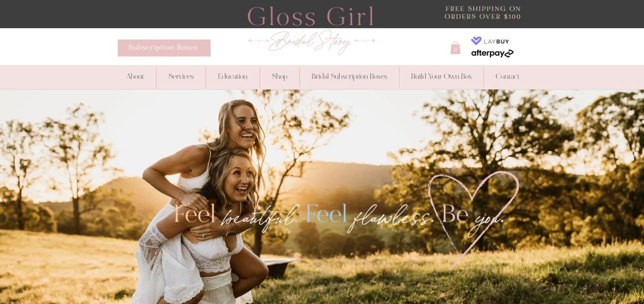Expand the Education menu
This screenshot has height=304, width=644.
pyautogui.click(x=232, y=77)
